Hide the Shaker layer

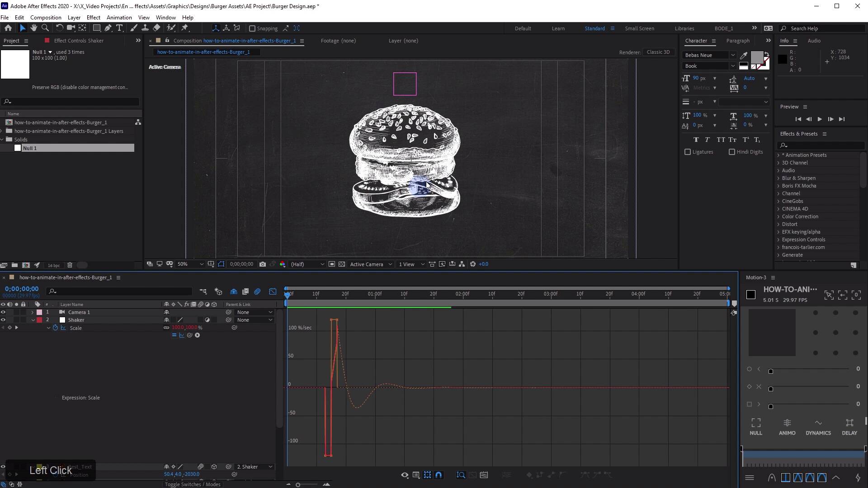pos(3,320)
